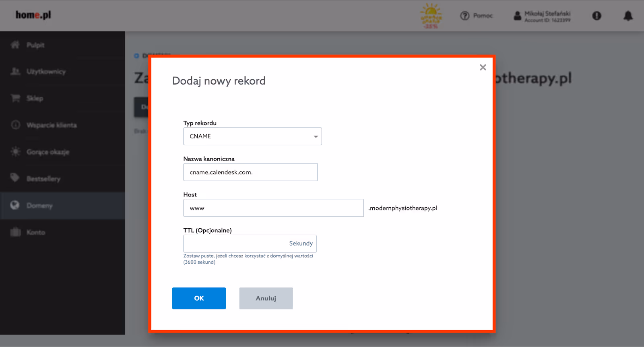Click the home.pl logo
644x347 pixels.
[33, 15]
